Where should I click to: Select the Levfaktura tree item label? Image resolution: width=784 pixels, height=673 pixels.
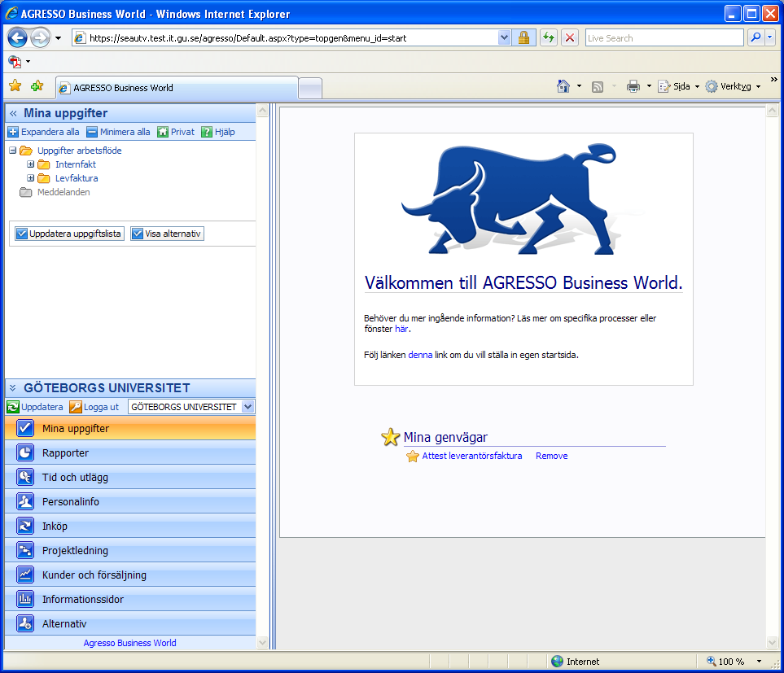(77, 178)
